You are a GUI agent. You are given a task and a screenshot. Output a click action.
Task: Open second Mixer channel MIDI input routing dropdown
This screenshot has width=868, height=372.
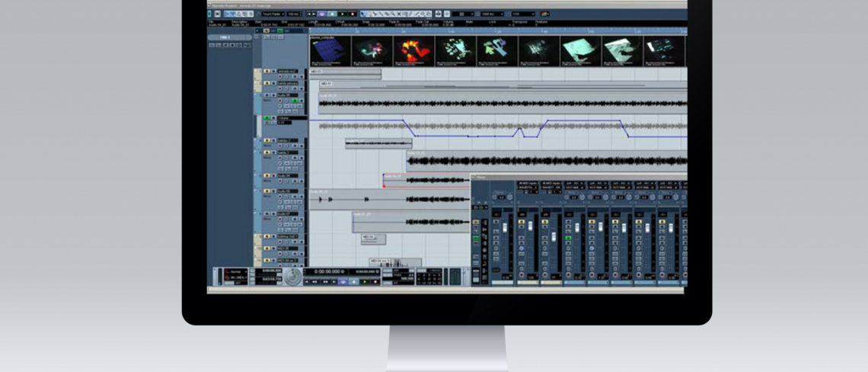(528, 183)
